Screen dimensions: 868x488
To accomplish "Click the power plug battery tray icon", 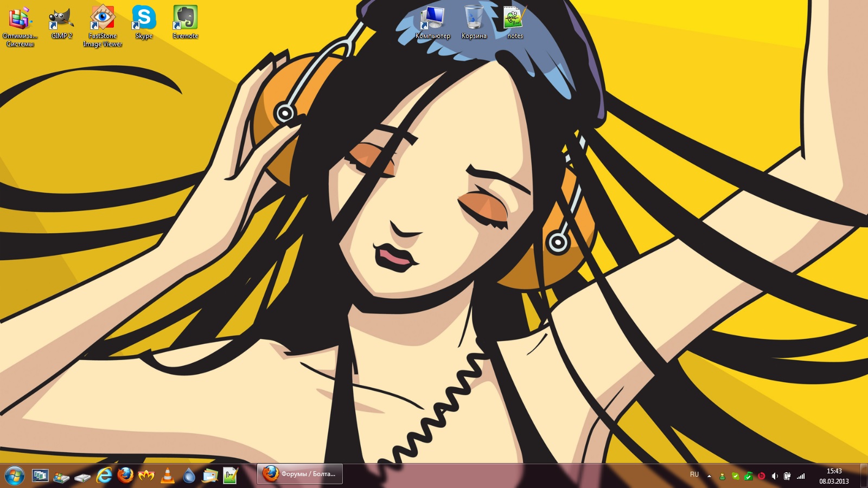I will [x=788, y=476].
